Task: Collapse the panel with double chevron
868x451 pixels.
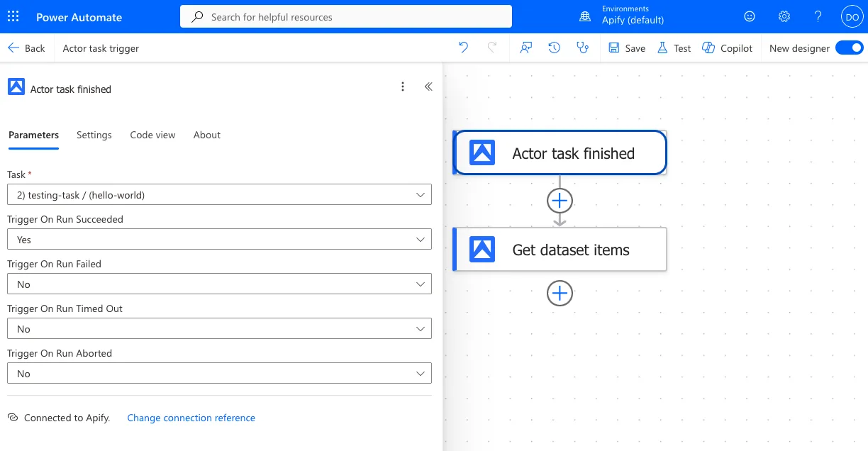Action: point(428,87)
